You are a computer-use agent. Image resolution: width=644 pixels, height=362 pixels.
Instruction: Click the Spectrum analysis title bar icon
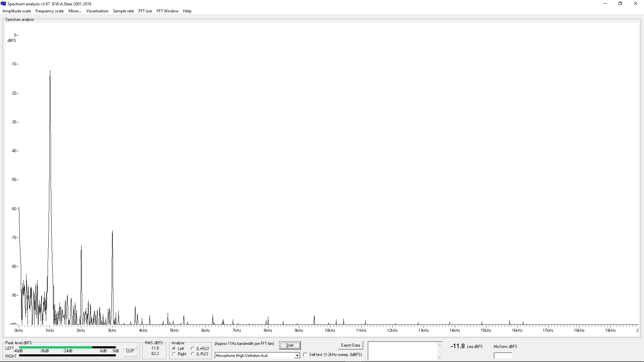point(4,4)
